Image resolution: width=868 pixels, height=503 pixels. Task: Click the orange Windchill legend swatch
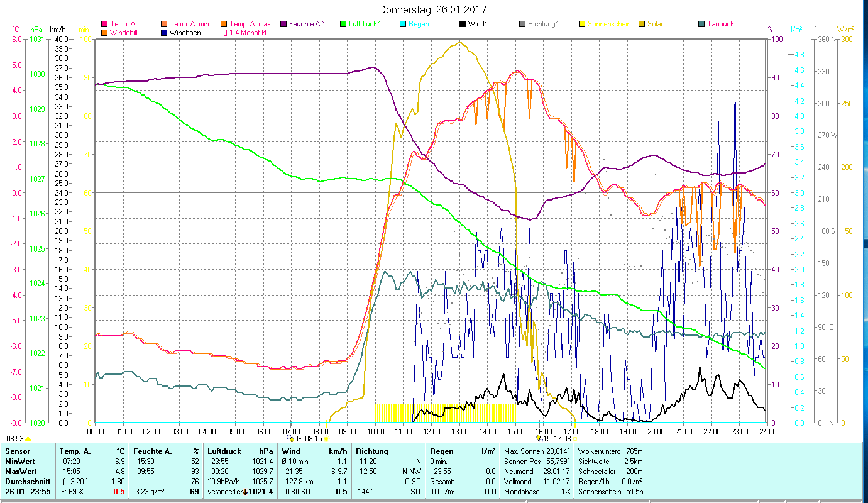pos(105,32)
